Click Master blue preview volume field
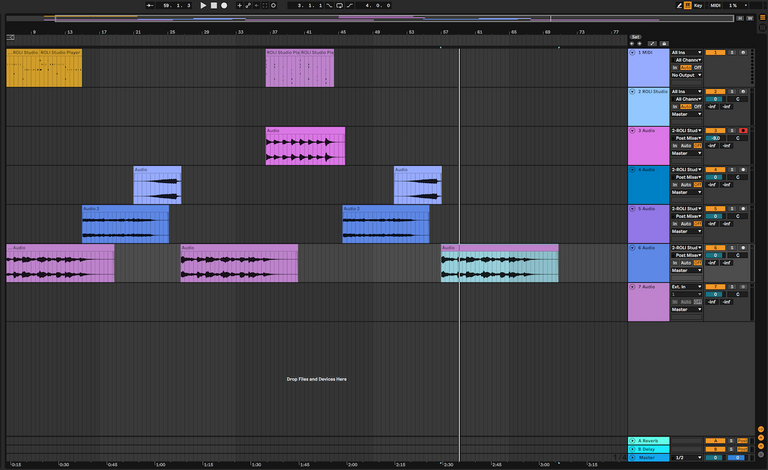Screen dimensions: 768x470 tap(737, 457)
